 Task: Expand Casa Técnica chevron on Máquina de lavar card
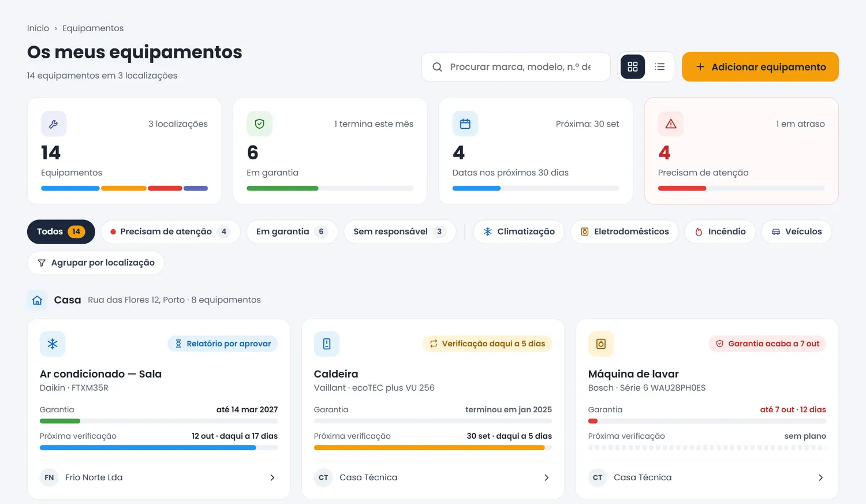tap(821, 477)
